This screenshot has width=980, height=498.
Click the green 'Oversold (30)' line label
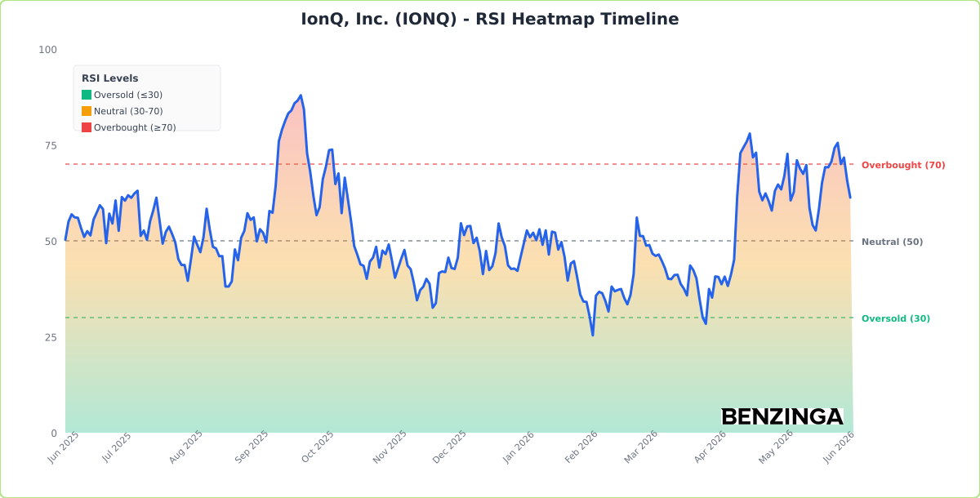[x=896, y=318]
